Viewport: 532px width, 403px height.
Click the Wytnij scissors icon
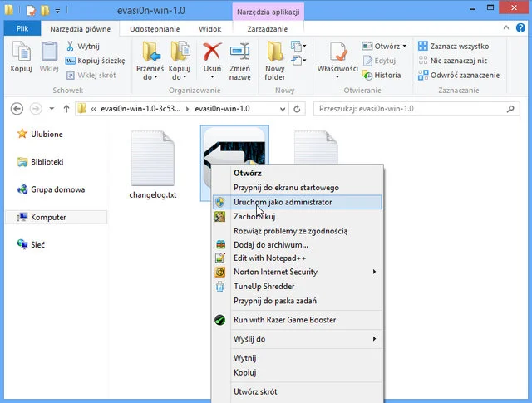point(70,47)
